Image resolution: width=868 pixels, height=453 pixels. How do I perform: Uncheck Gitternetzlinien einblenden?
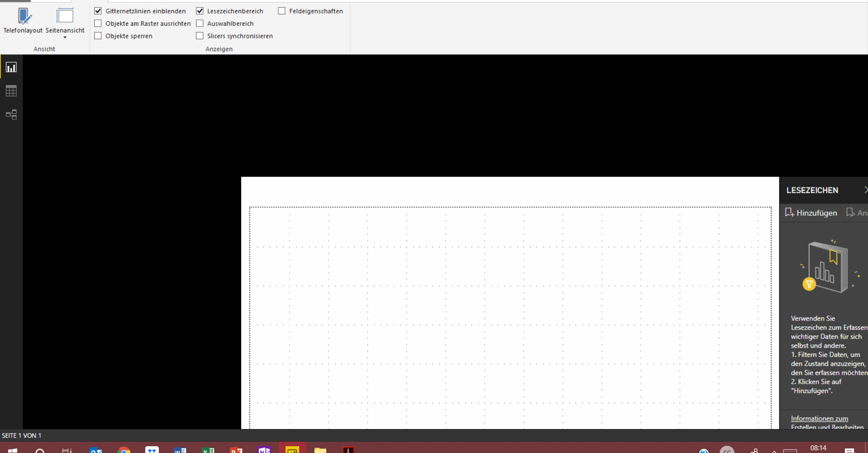98,11
